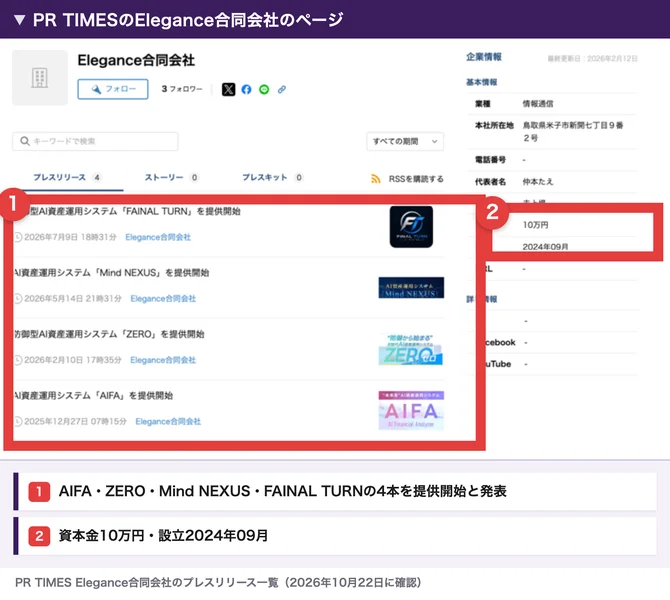The image size is (670, 600).
Task: Share the page via LINE icon
Action: (264, 89)
